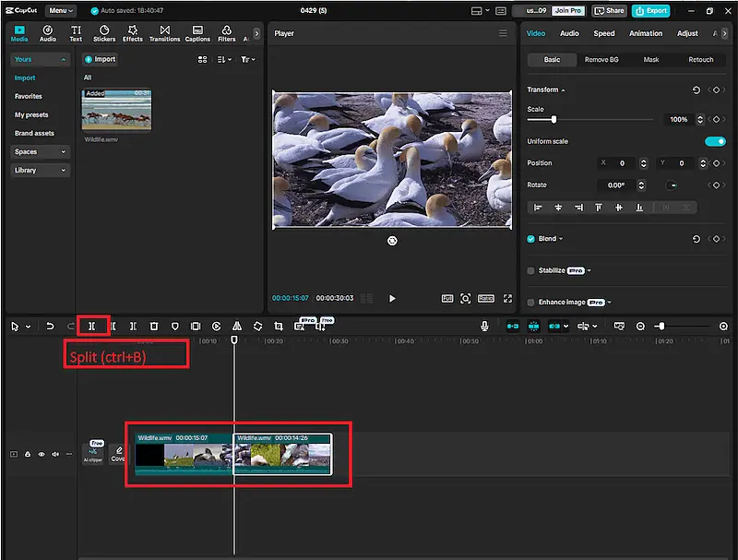This screenshot has height=560, width=738.
Task: Open the Transitions panel
Action: 164,33
